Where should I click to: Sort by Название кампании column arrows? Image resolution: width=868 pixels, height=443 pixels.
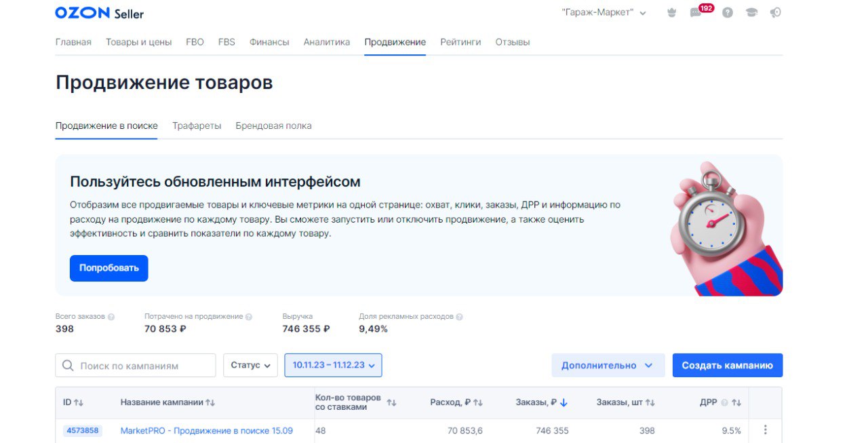coord(210,403)
